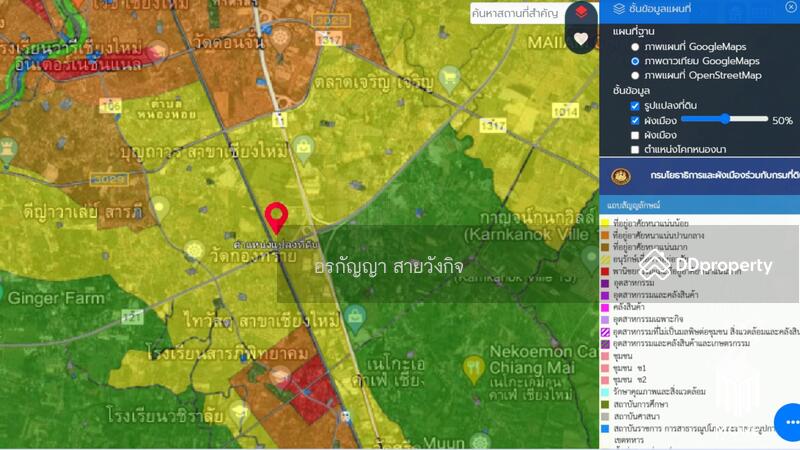Open the red map layers button

click(x=581, y=12)
